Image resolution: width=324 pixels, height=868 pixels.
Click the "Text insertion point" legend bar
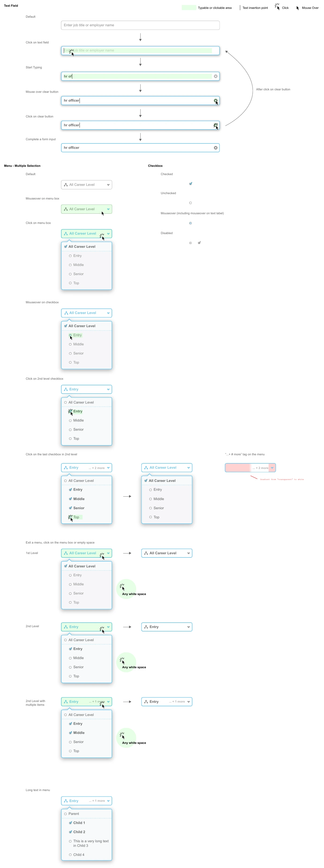tap(240, 8)
